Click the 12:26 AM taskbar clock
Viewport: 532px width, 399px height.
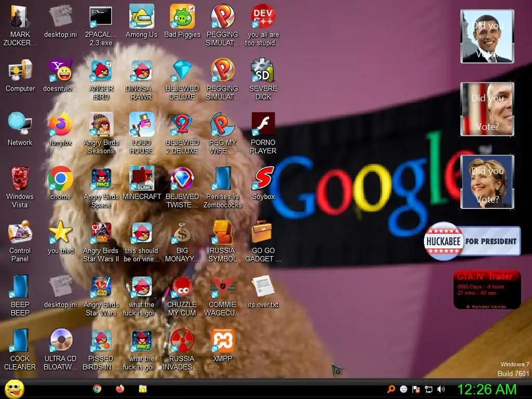pyautogui.click(x=487, y=389)
